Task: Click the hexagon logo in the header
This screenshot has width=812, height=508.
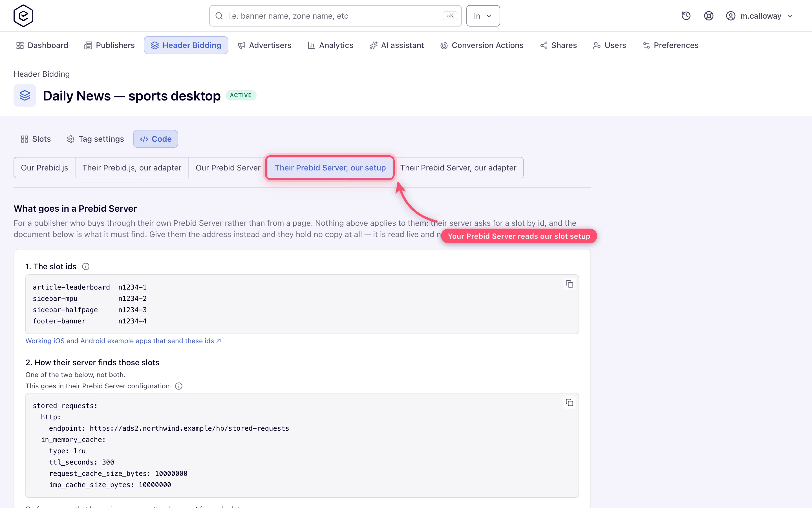Action: click(x=23, y=16)
